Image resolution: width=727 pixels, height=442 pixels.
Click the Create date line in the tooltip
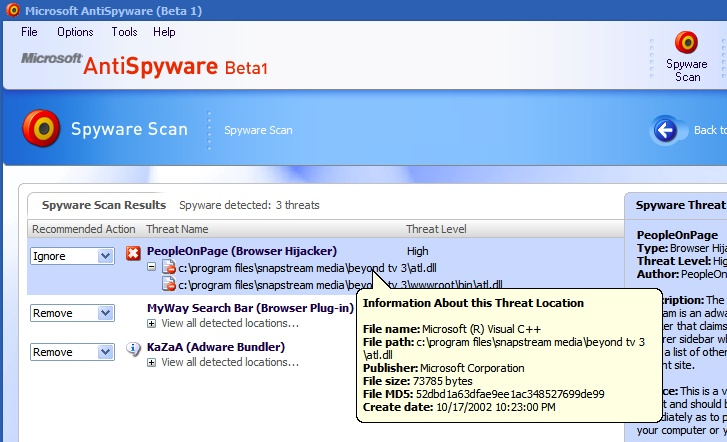point(459,407)
